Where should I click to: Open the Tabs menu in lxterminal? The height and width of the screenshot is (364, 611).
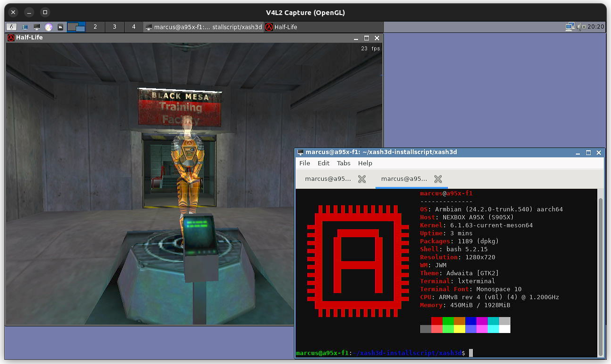344,163
